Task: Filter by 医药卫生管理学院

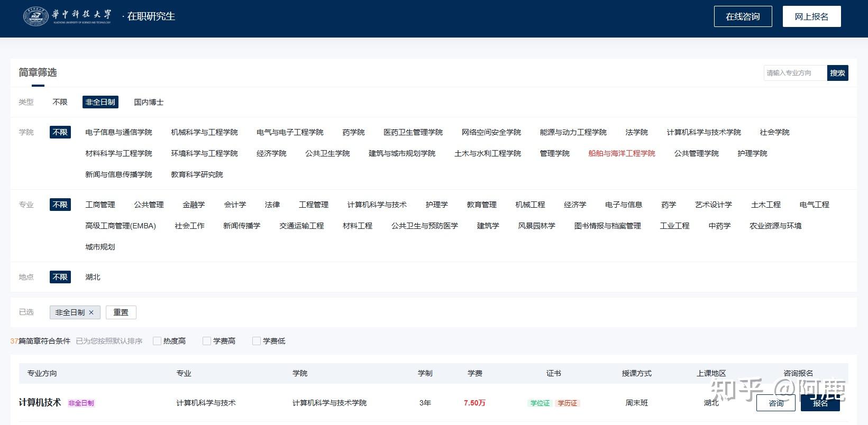Action: (x=413, y=132)
